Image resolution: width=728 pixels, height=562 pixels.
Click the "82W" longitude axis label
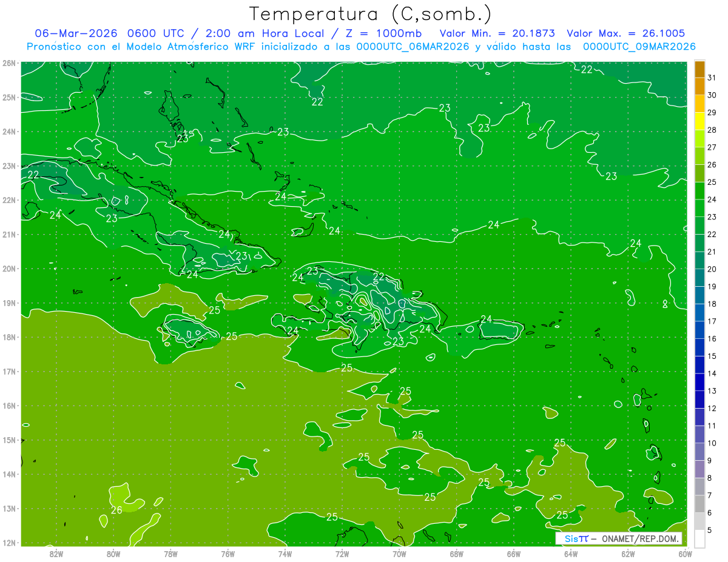click(56, 554)
